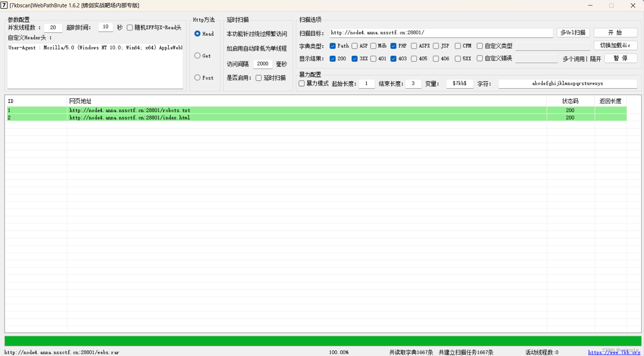
Task: Enable the 401 status code display
Action: [x=373, y=59]
